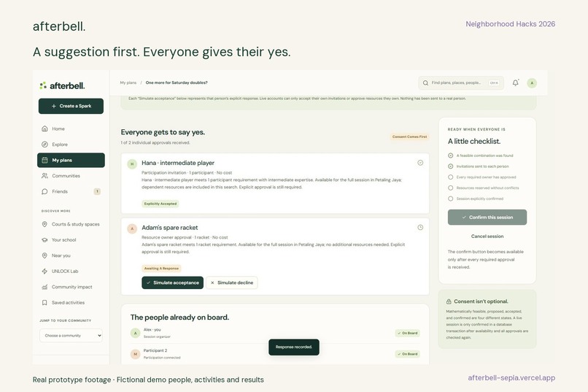Open the user avatar A in header

(532, 83)
